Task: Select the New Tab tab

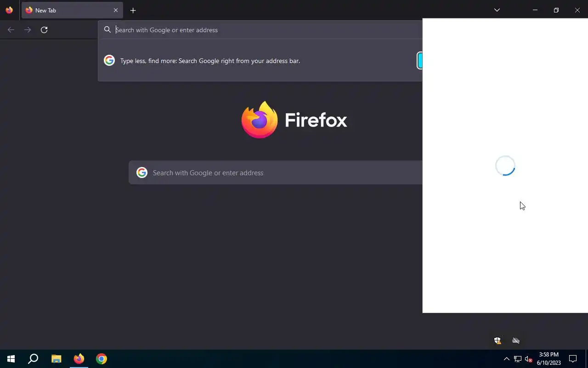Action: tap(72, 10)
